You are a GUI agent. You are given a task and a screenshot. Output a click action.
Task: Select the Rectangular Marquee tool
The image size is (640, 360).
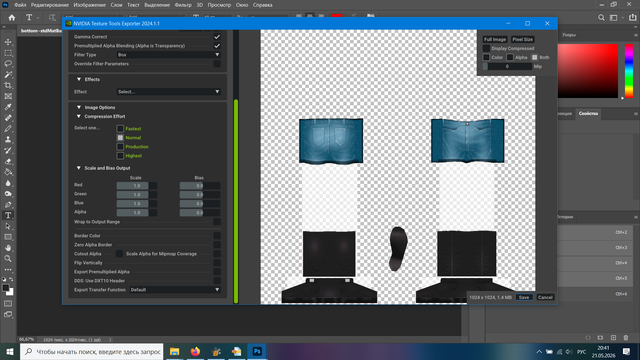(8, 53)
